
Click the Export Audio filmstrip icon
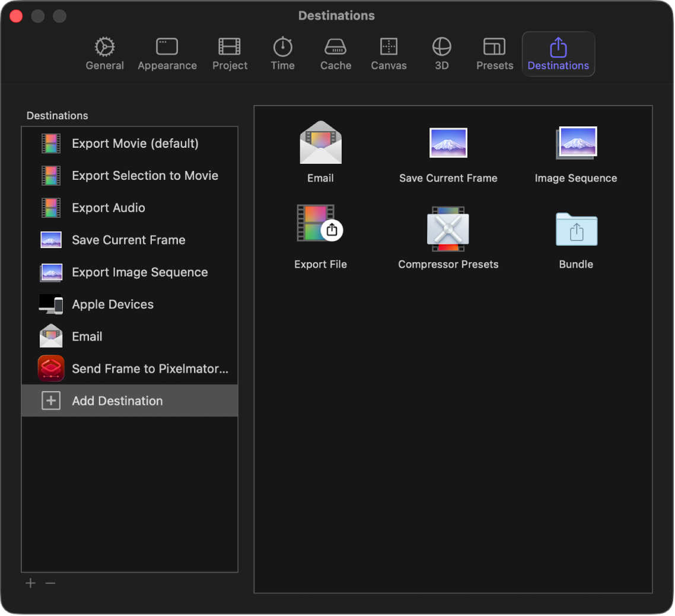pyautogui.click(x=51, y=208)
